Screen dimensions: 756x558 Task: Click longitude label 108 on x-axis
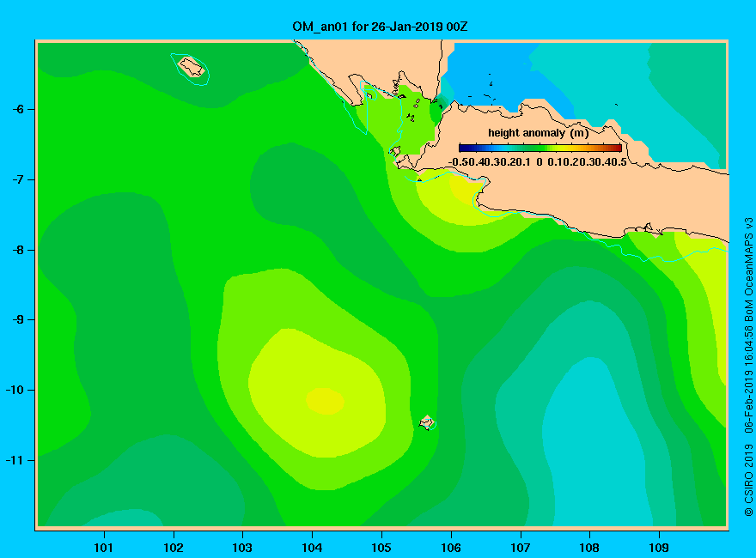pos(589,548)
